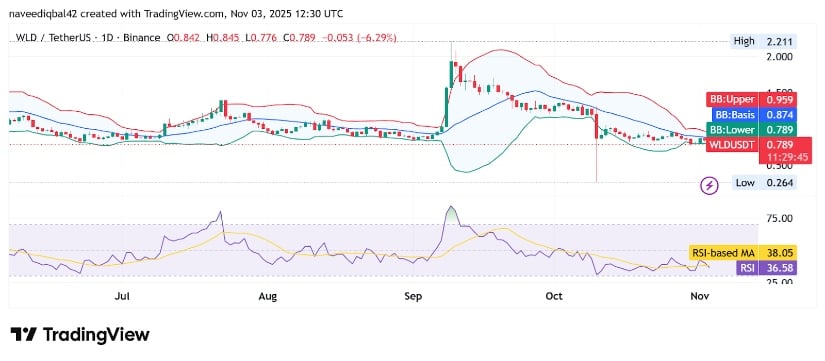Click the Oct label on time axis
Screen dimensions: 825x361
(554, 297)
